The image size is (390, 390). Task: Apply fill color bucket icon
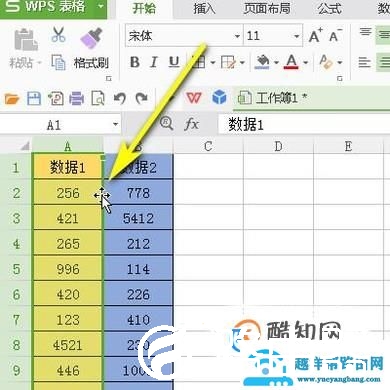point(262,62)
